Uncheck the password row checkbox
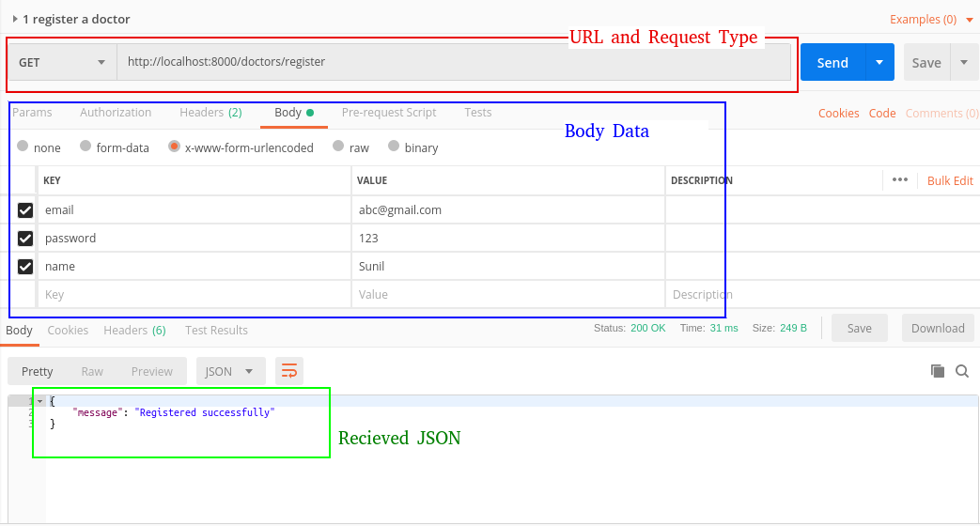This screenshot has height=526, width=980. (x=25, y=238)
